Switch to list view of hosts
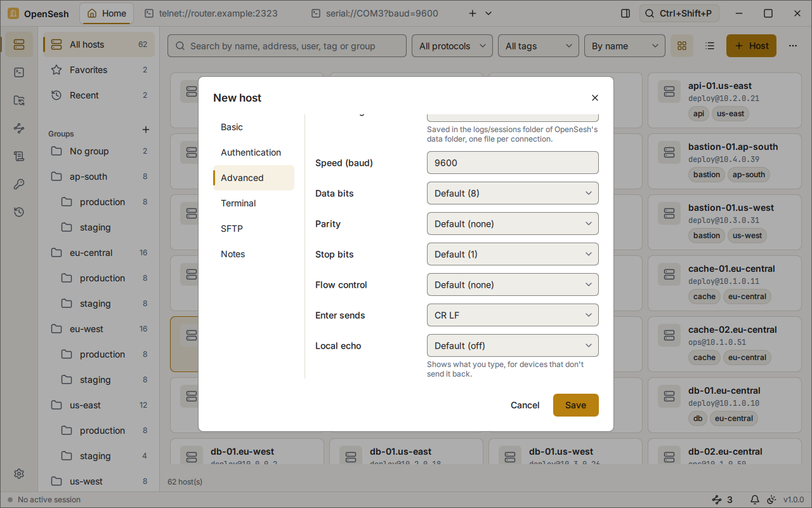 point(710,46)
